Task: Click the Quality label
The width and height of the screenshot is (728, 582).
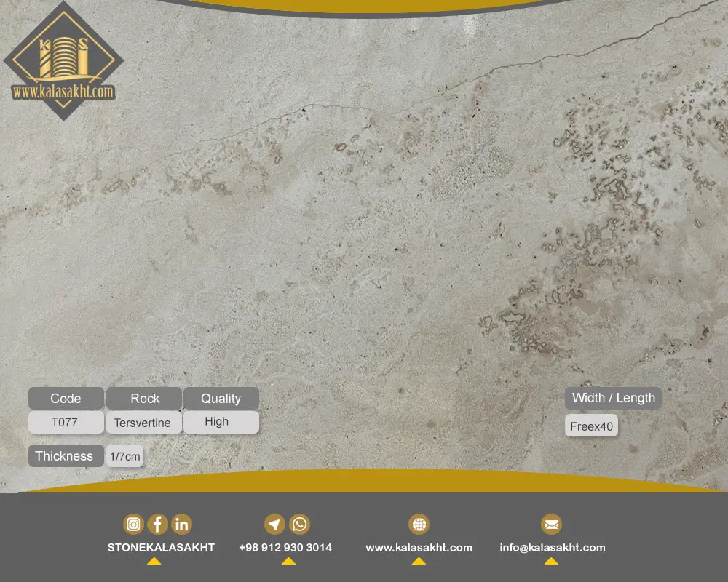Action: (x=221, y=398)
